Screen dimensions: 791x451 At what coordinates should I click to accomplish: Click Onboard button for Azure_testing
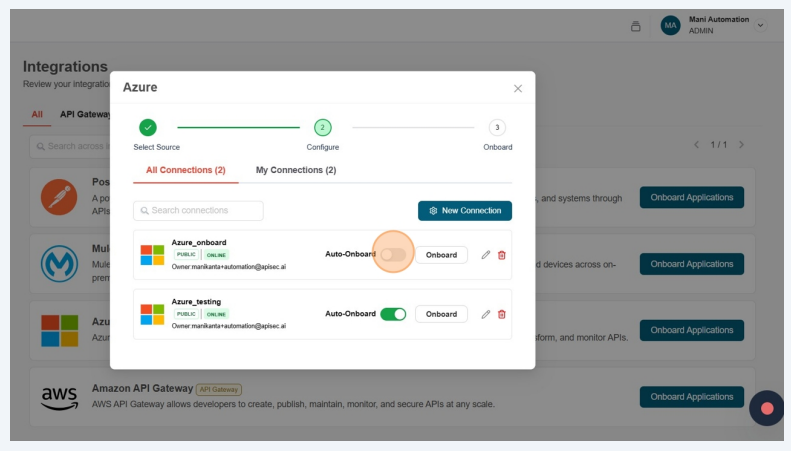(441, 314)
